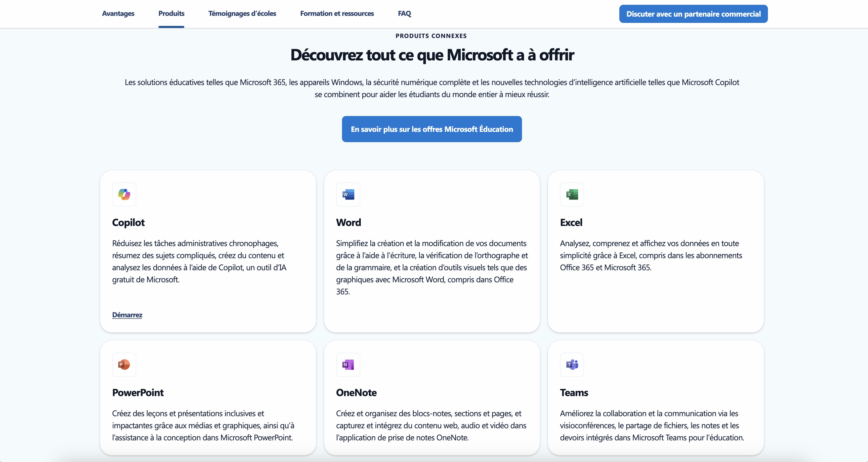Screen dimensions: 868x462
Task: Click the heading Découvrez tout ce que Microsoft a à offrir
Action: (x=432, y=55)
